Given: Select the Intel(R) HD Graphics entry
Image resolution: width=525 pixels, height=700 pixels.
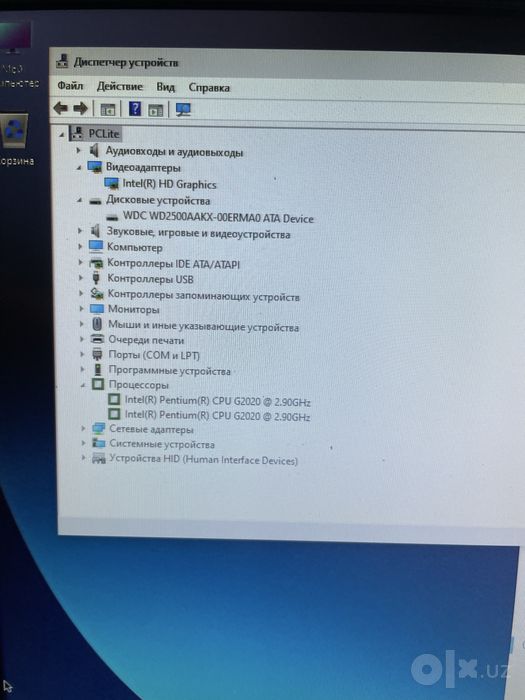Looking at the screenshot, I should (x=170, y=184).
